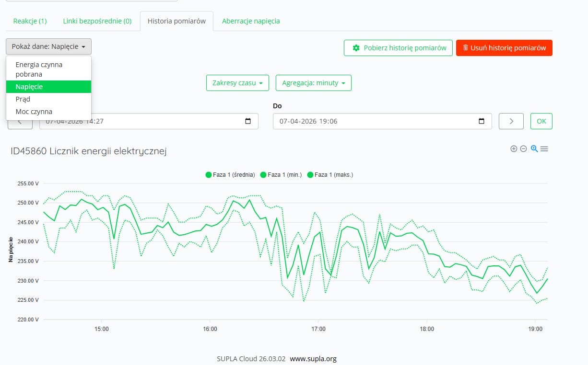This screenshot has width=588, height=365.
Task: Collapse the 'Pokaż dane: Napięcie' dropdown
Action: (x=48, y=47)
